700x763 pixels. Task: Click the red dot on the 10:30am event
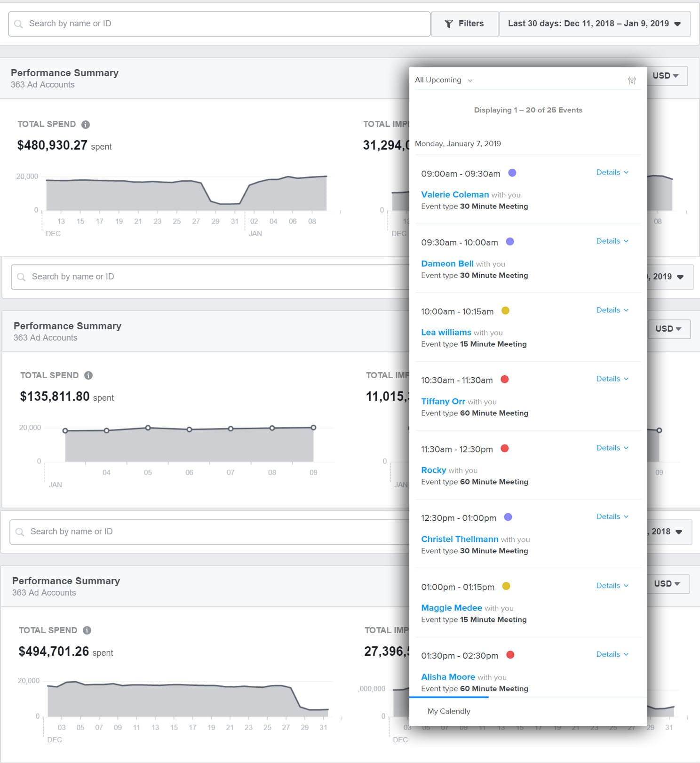(x=505, y=380)
